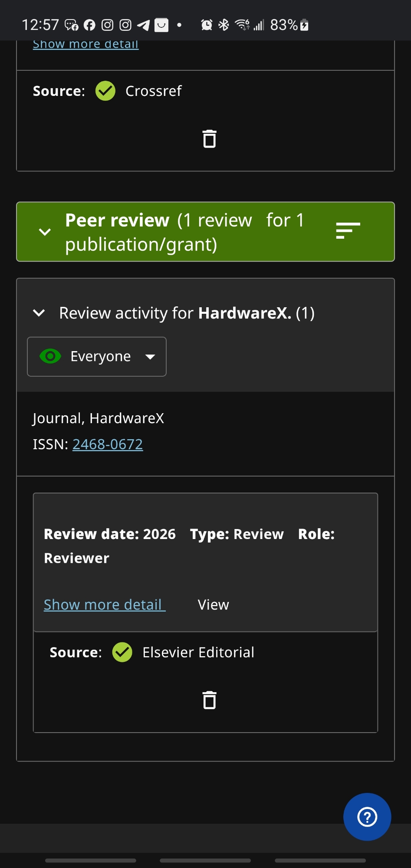Tap the Peer review header title
Viewport: 411px width, 868px height.
click(117, 220)
